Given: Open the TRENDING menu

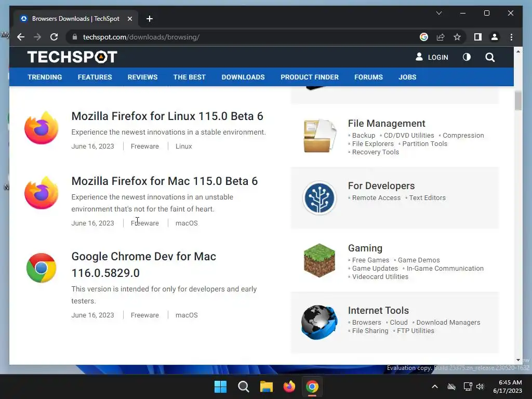Looking at the screenshot, I should coord(45,77).
